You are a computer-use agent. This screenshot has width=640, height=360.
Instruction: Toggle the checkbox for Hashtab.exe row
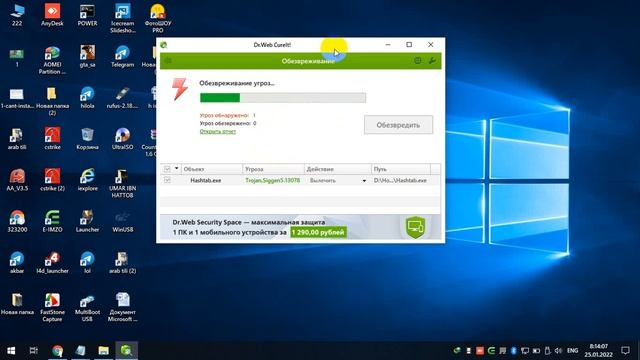click(167, 180)
